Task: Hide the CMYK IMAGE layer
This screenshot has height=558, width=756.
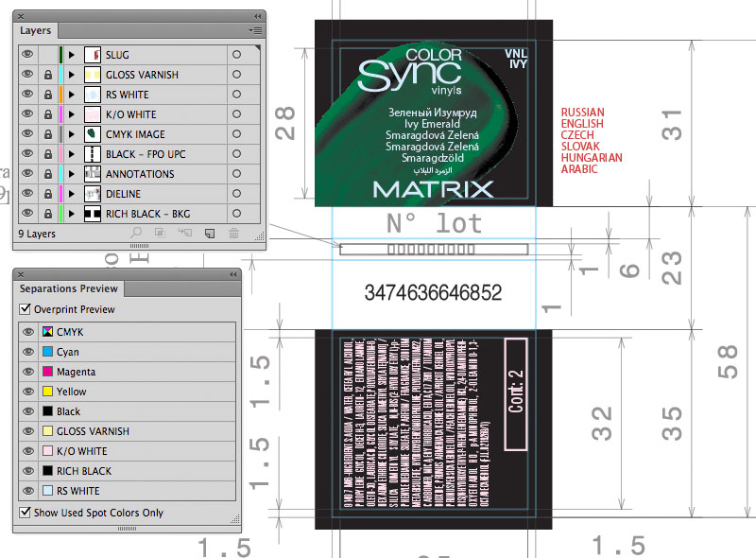Action: pyautogui.click(x=27, y=134)
